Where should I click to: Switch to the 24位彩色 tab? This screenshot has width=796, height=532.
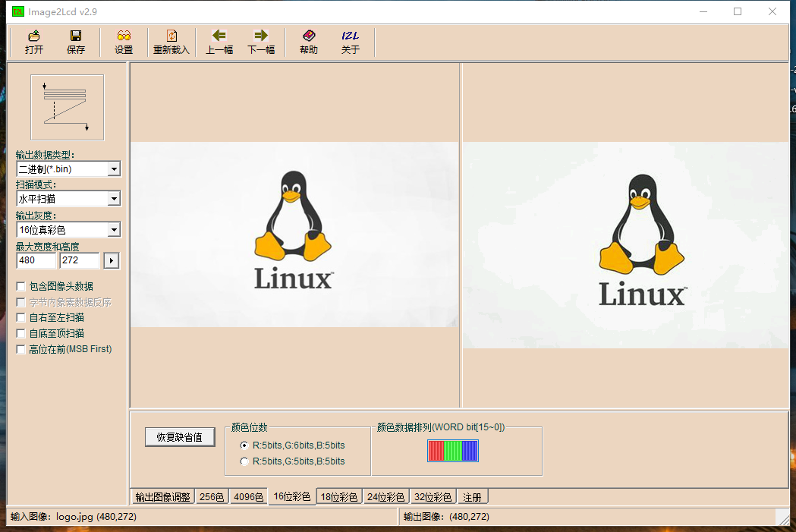tap(385, 496)
